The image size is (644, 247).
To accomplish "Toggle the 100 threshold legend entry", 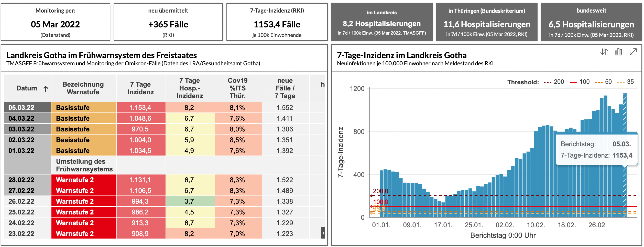I will click(580, 82).
